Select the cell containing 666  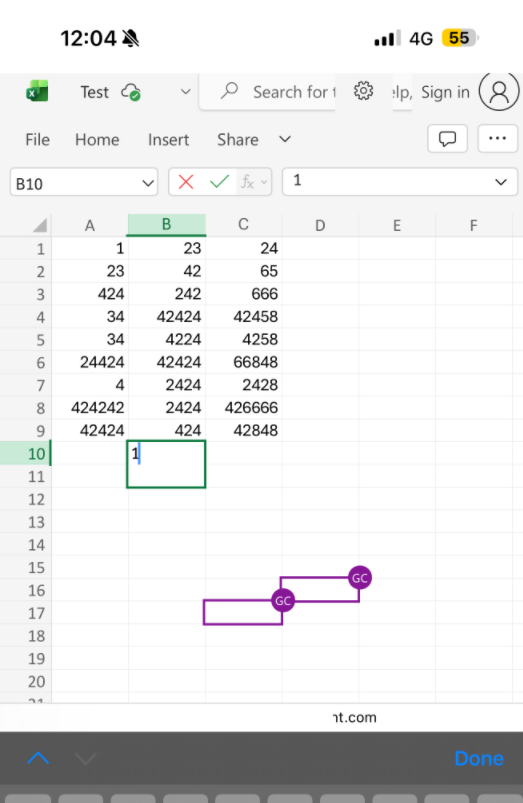click(x=243, y=294)
